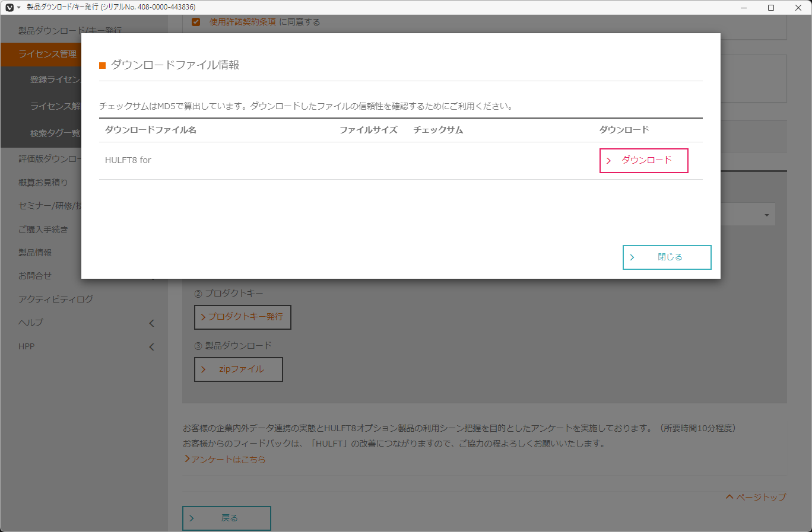The width and height of the screenshot is (812, 532).
Task: Open お問合せ sidebar item
Action: pyautogui.click(x=35, y=276)
